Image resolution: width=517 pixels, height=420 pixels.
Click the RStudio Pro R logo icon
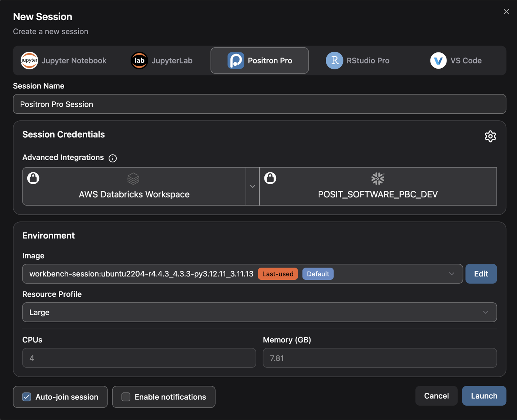point(334,61)
